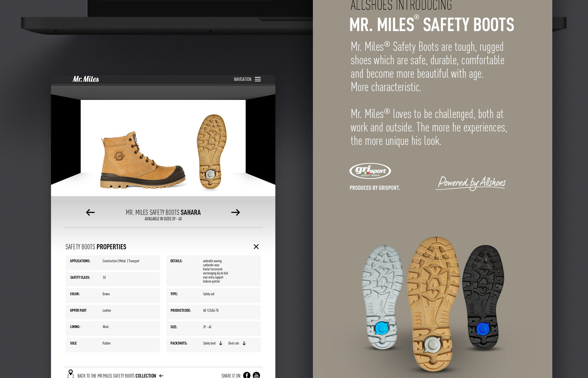
Task: Click the Size value '39 - 48'
Action: click(x=207, y=327)
